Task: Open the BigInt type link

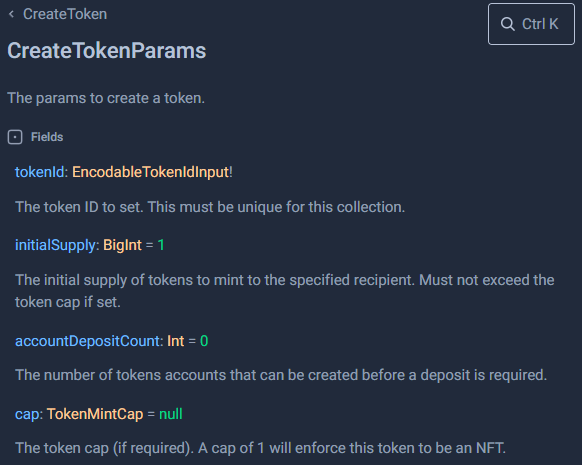Action: coord(122,245)
